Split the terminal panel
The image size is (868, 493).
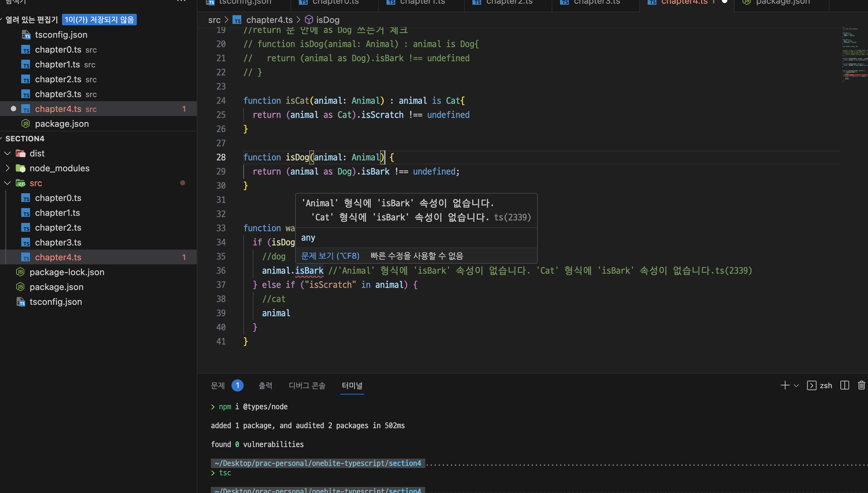coord(845,385)
